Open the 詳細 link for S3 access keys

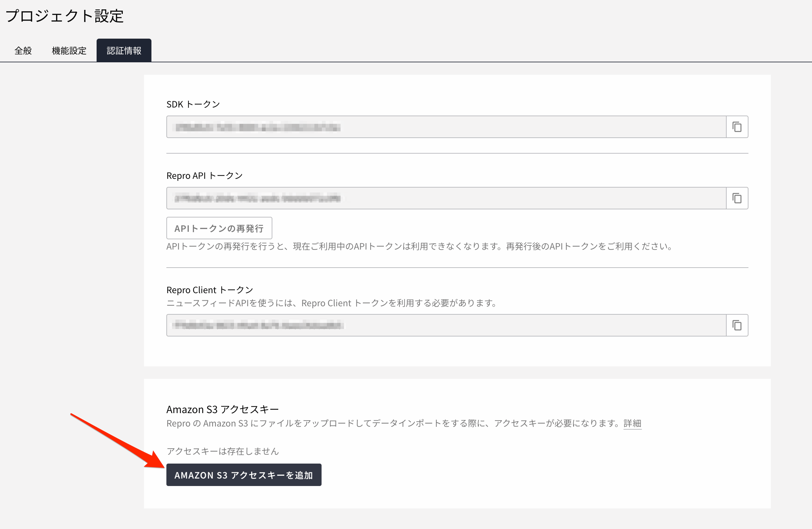(632, 423)
